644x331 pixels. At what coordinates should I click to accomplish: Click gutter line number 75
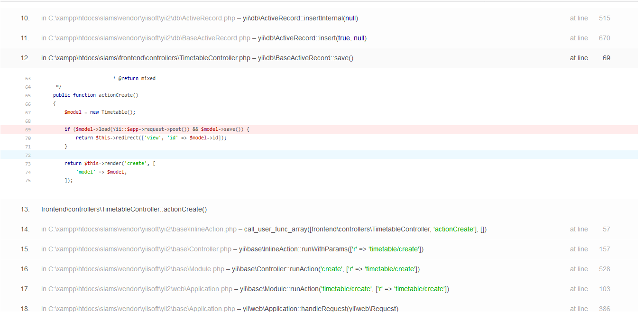click(x=28, y=180)
